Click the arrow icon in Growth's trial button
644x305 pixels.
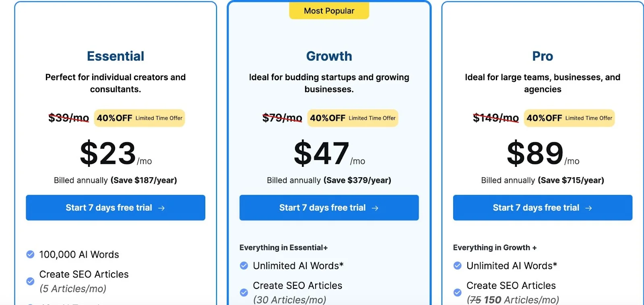coord(375,207)
